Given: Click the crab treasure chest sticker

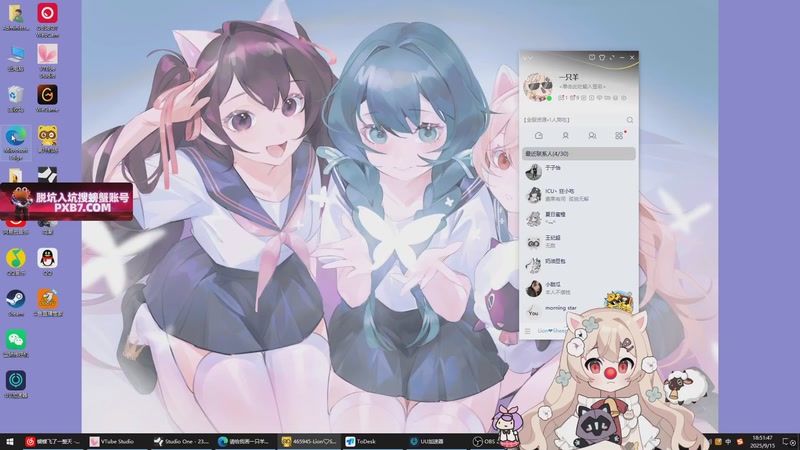Looking at the screenshot, I should click(x=619, y=301).
